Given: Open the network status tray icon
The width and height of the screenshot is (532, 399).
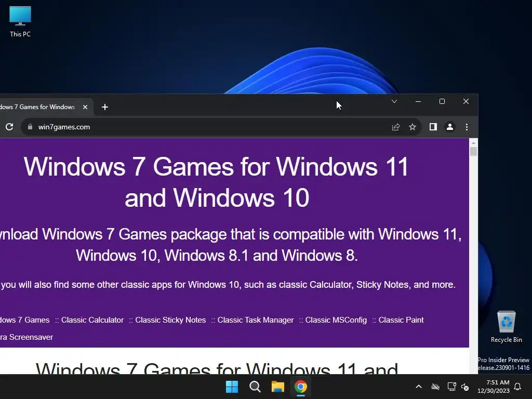Looking at the screenshot, I should (451, 387).
